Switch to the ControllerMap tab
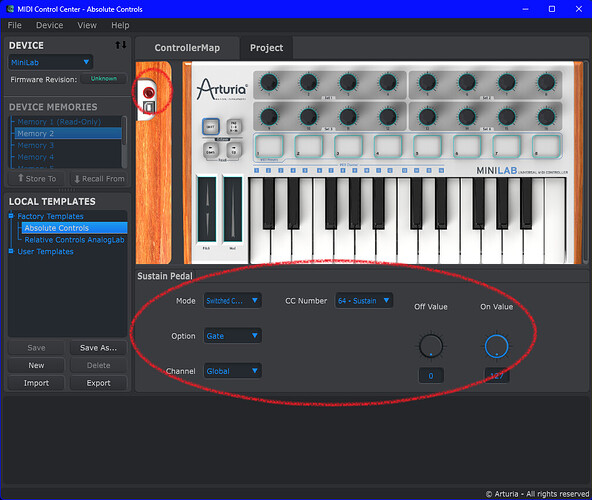Image resolution: width=592 pixels, height=500 pixels. [x=187, y=48]
